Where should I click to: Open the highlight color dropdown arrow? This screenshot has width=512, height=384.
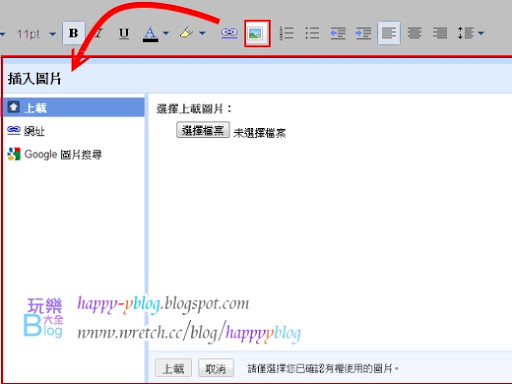[202, 33]
